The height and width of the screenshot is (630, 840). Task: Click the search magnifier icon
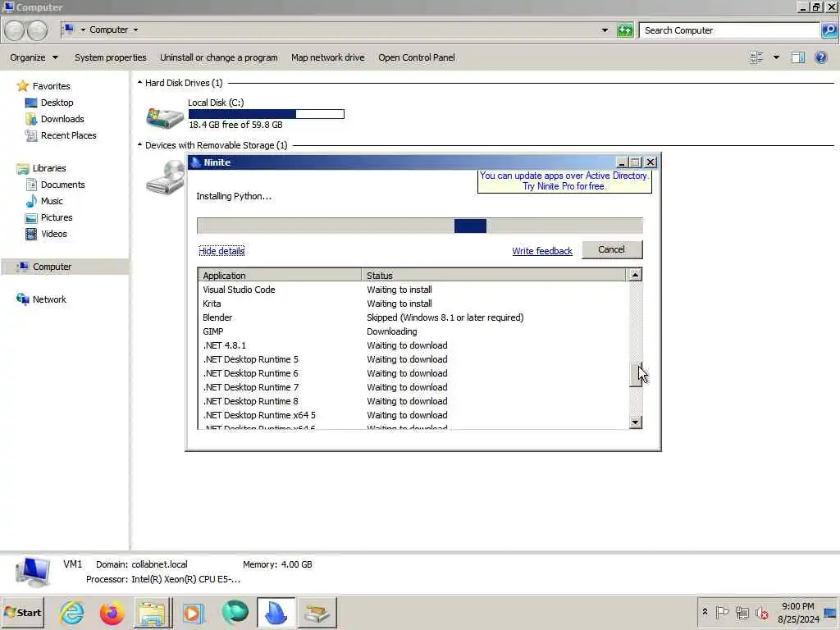(829, 30)
